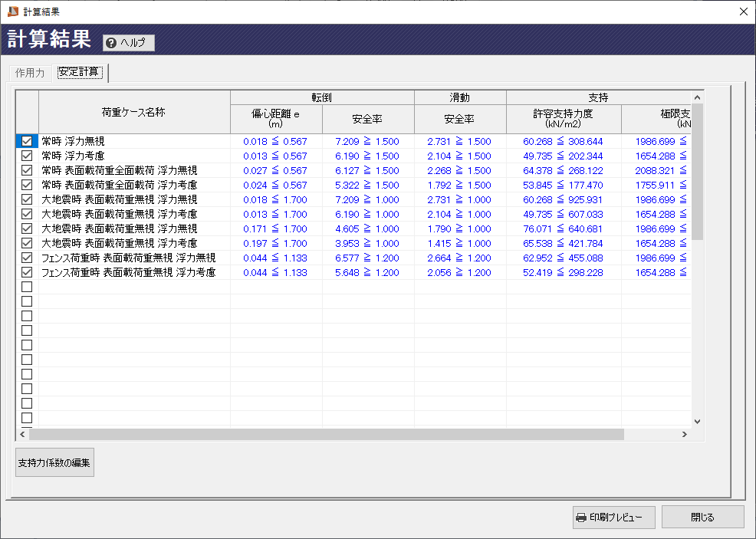The width and height of the screenshot is (756, 539).
Task: Click the cell 53.845 ≦ 177.470
Action: [563, 185]
